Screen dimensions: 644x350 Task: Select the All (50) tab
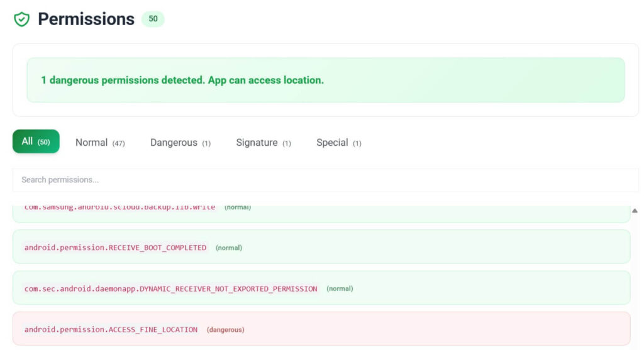36,141
